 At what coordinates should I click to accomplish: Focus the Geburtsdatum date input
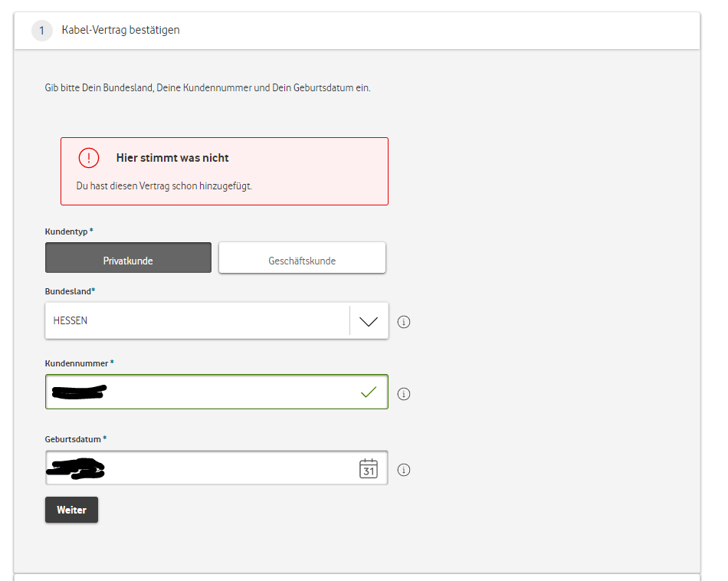coord(216,468)
